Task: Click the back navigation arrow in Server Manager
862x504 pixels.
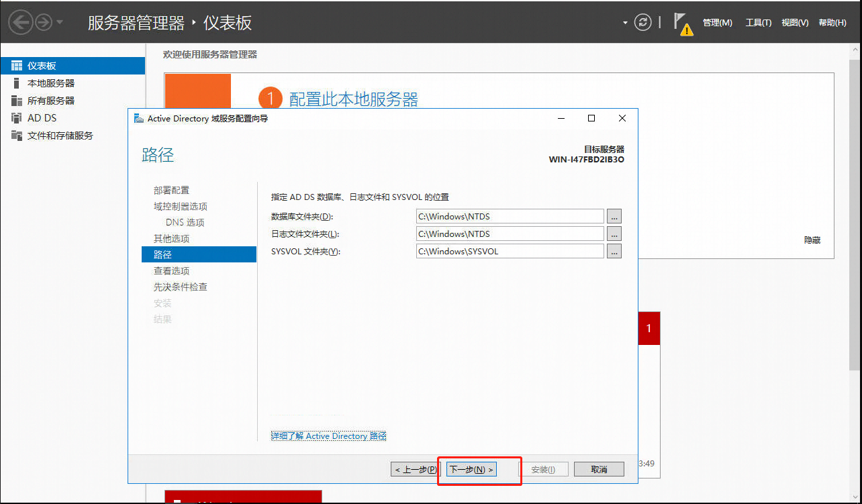Action: [x=21, y=23]
